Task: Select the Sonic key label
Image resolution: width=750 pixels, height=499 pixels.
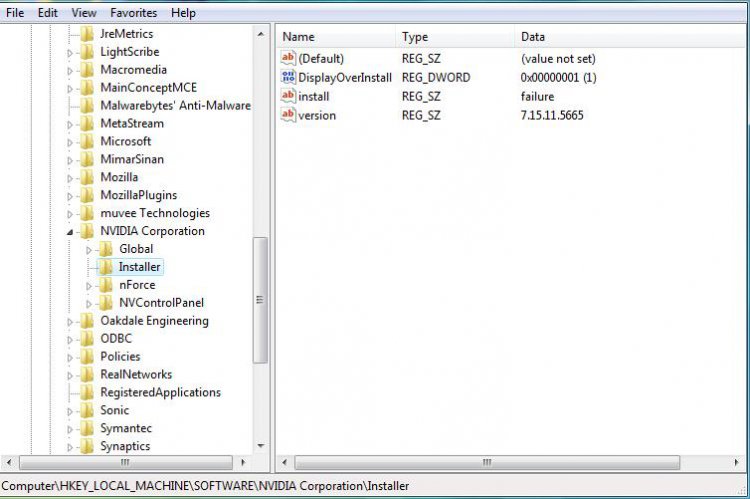Action: pos(114,410)
